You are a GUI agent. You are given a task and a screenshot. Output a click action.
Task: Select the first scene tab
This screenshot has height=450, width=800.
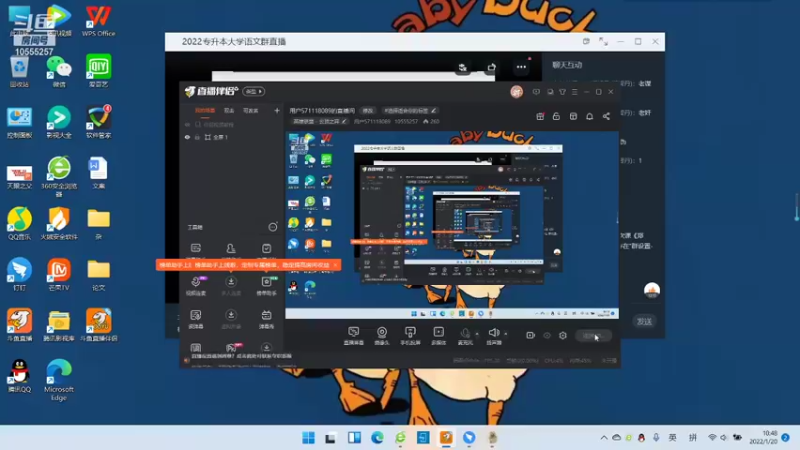coord(205,111)
